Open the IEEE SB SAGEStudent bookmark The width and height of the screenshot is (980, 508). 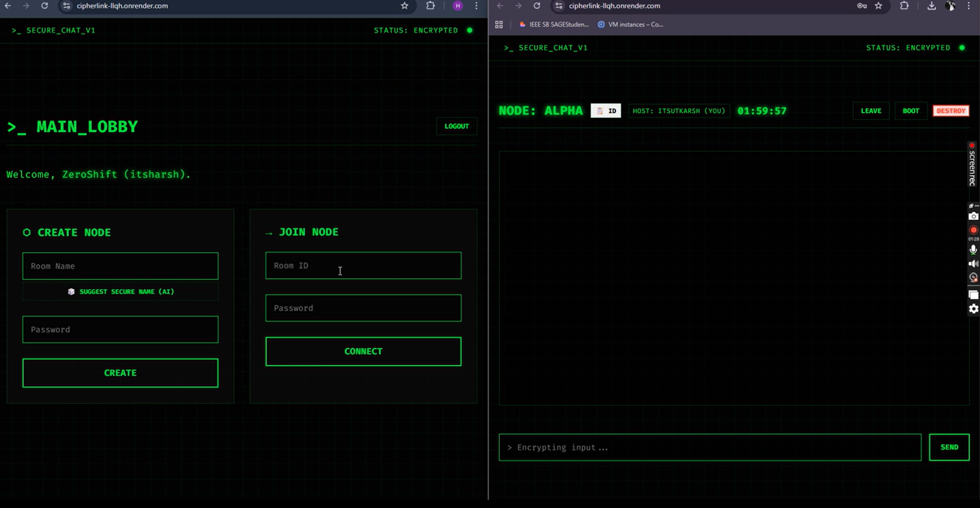(554, 25)
